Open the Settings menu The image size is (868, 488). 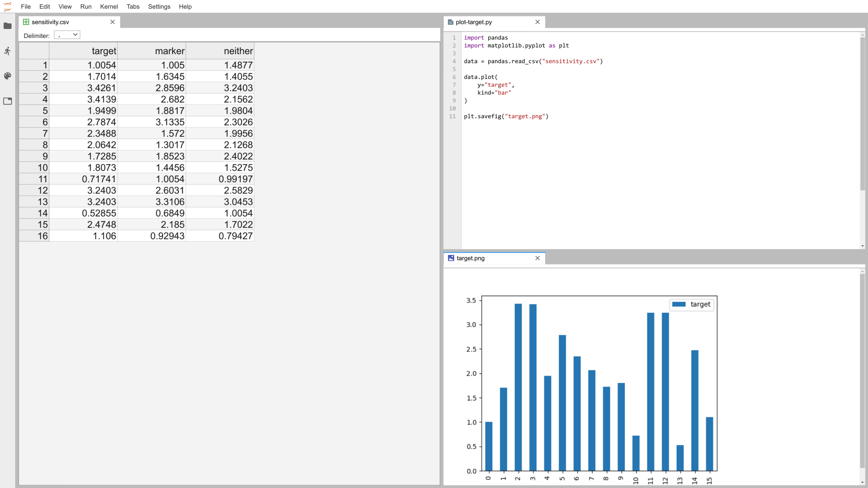click(x=159, y=7)
